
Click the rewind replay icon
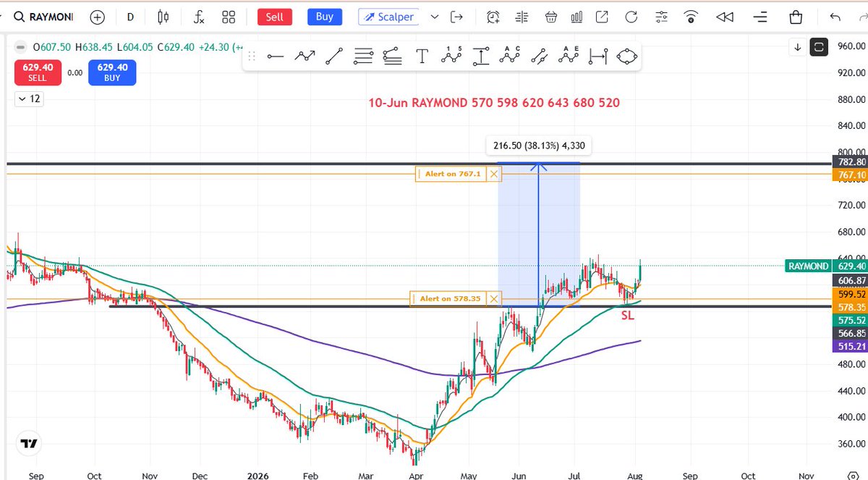(x=725, y=17)
